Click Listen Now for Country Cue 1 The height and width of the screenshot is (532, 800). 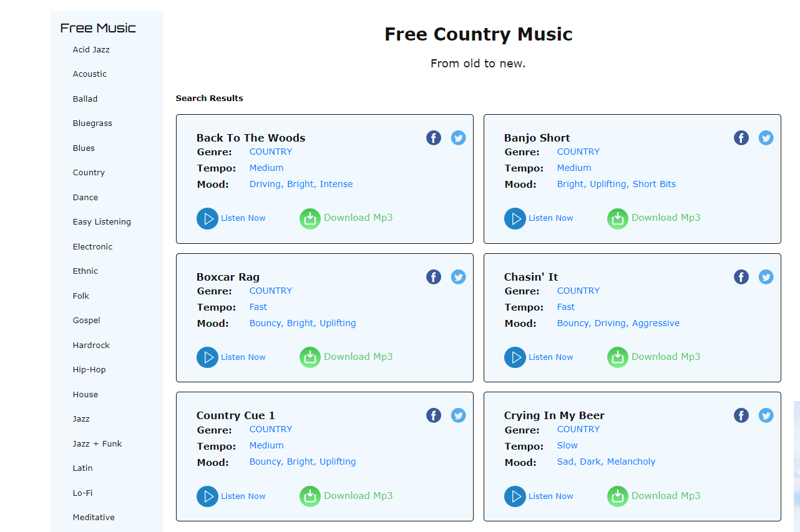click(243, 496)
